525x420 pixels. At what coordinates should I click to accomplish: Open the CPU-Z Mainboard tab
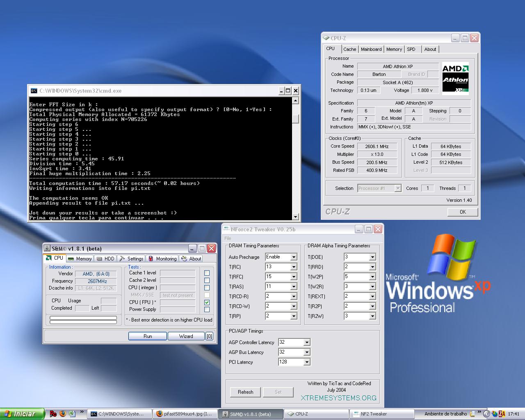[371, 49]
